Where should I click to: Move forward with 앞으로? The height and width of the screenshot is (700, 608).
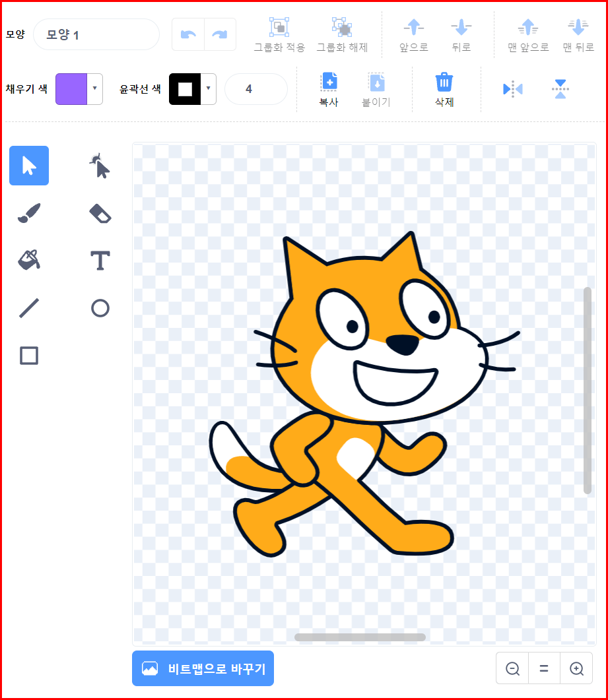coord(414,35)
